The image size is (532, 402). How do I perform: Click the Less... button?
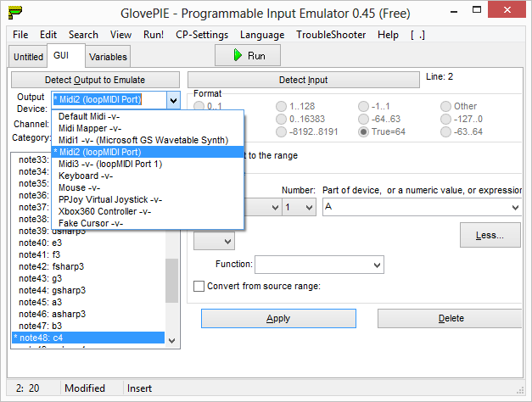[x=490, y=235]
